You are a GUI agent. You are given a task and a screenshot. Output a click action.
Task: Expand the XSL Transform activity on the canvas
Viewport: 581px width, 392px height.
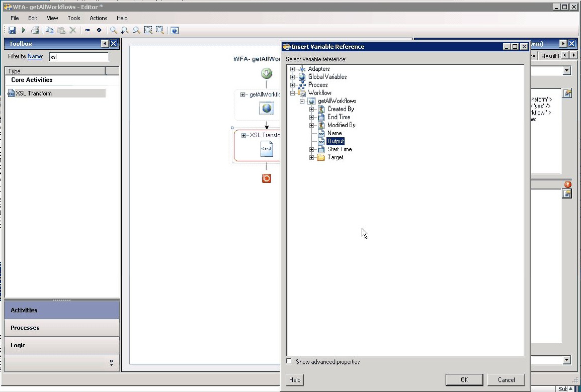(x=243, y=136)
